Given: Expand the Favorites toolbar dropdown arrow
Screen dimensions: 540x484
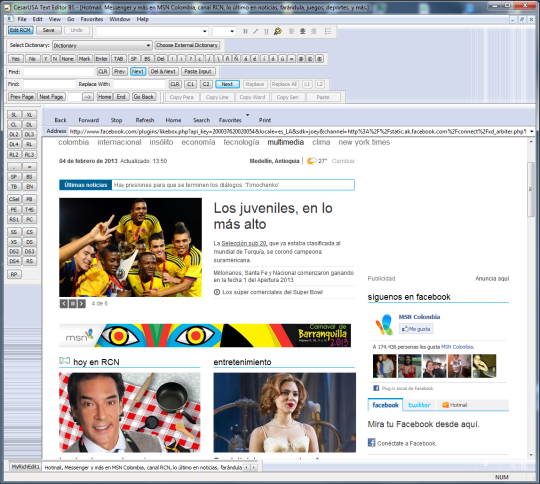Looking at the screenshot, I should pyautogui.click(x=247, y=115).
